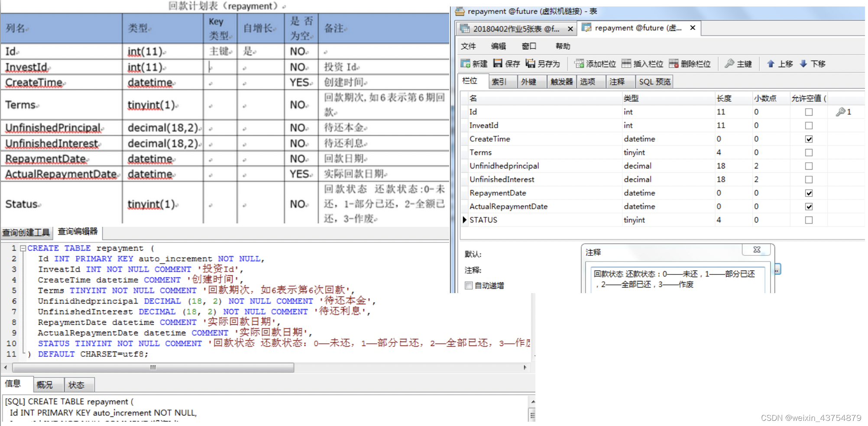Click the ActualRepaymentDate field name cell

click(545, 207)
